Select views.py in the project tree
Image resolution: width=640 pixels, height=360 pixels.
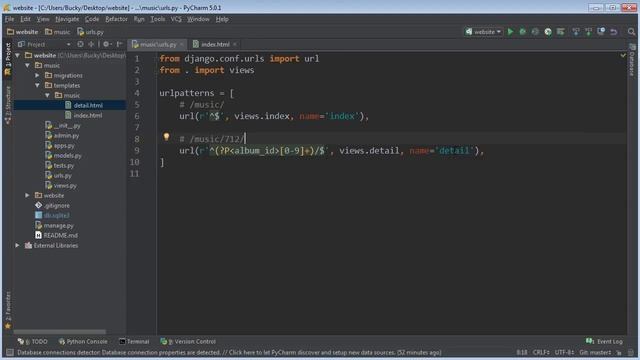tap(65, 185)
